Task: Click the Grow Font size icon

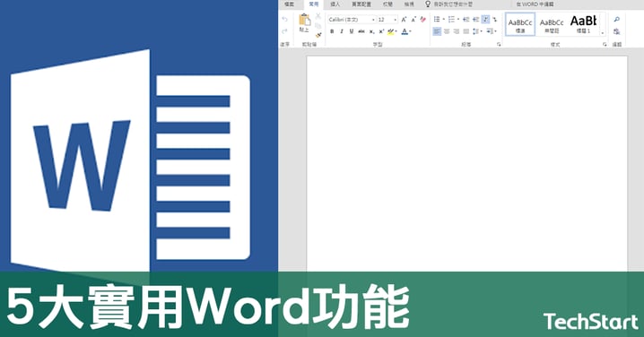Action: coord(404,20)
